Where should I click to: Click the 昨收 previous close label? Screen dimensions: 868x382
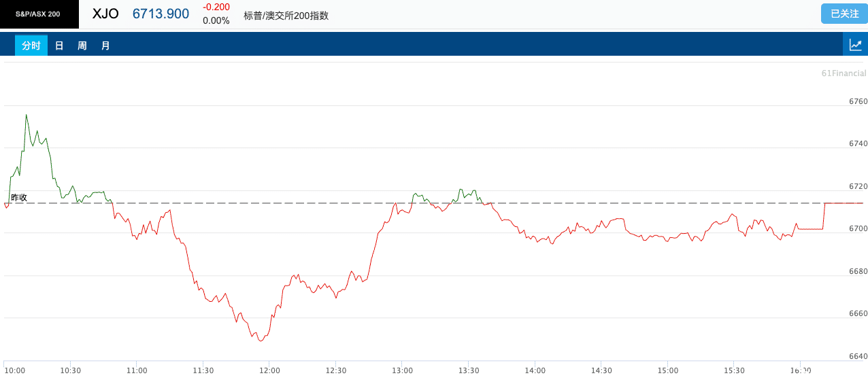(19, 197)
